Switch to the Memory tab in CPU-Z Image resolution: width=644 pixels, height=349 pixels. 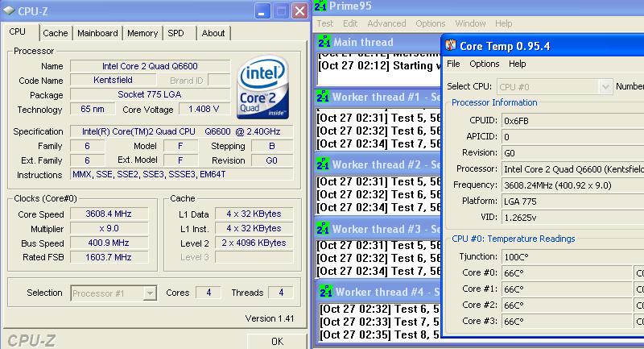tap(142, 33)
